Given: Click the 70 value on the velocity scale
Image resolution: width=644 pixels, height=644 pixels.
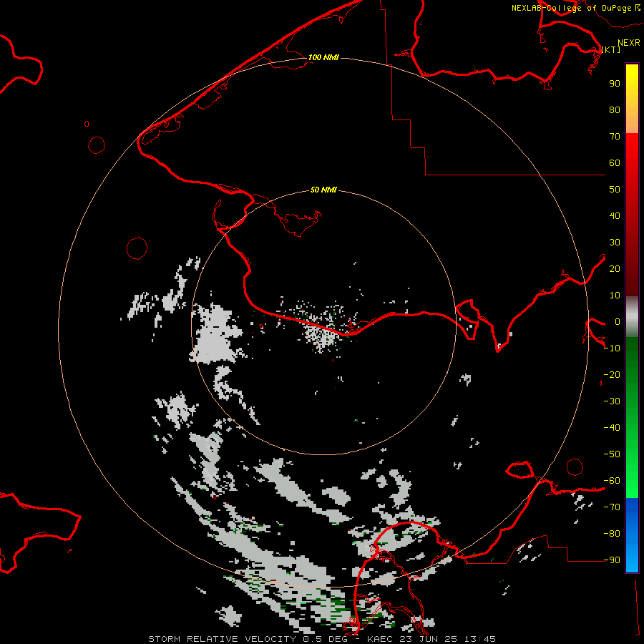Looking at the screenshot, I should click(615, 137).
